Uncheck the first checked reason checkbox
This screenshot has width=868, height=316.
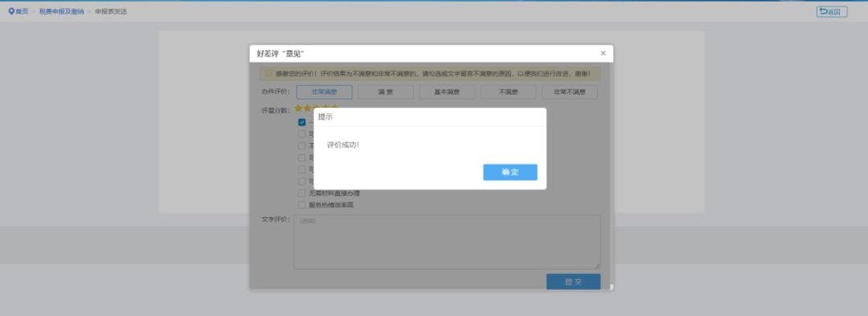click(301, 122)
